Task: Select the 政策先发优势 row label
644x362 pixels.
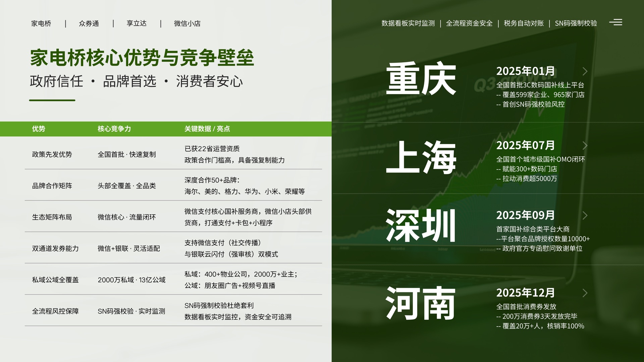Action: (x=52, y=155)
